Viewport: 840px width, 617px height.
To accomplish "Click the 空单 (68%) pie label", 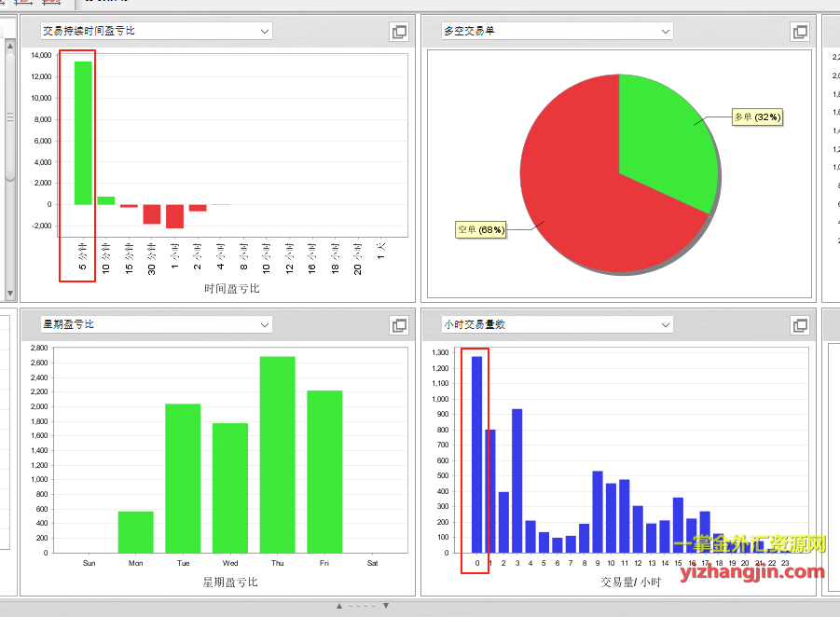I will pos(480,229).
